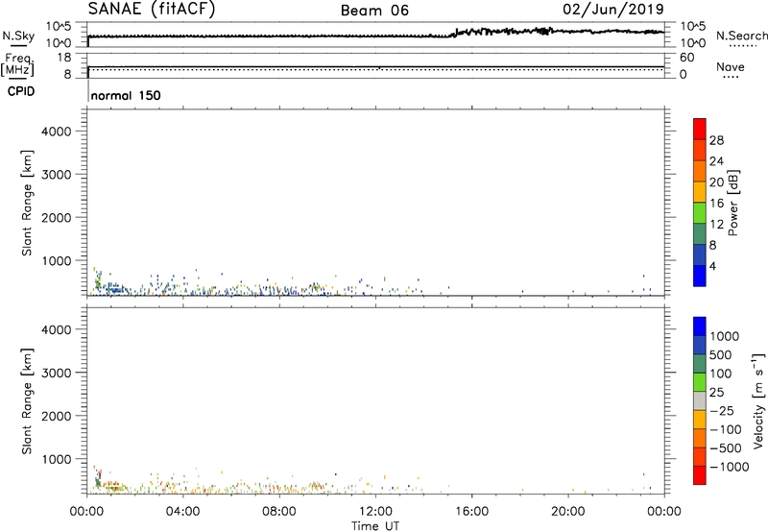Pick the blue bottom of Power colorbar
Screen dimensions: 768x532
(x=700, y=276)
